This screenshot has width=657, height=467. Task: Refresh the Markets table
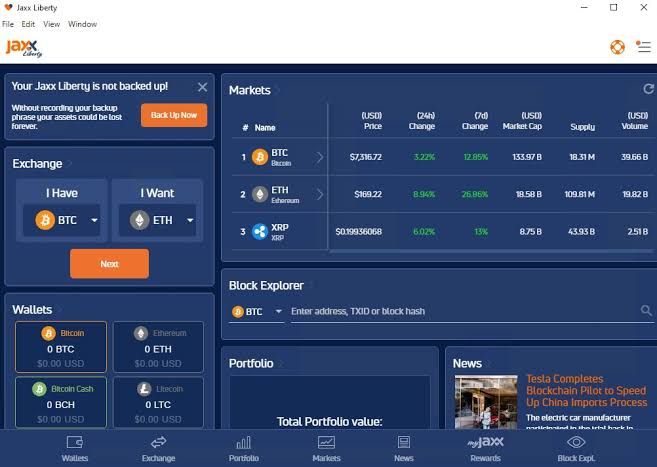tap(648, 88)
